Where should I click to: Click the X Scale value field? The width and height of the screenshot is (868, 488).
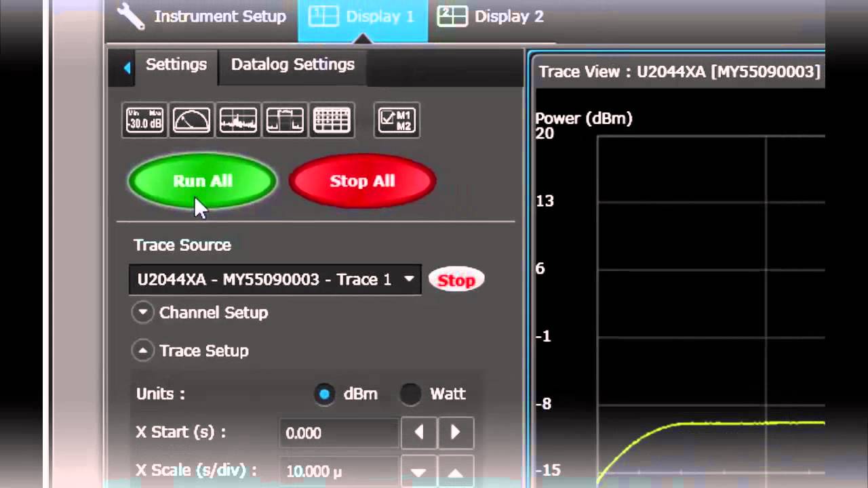point(339,471)
